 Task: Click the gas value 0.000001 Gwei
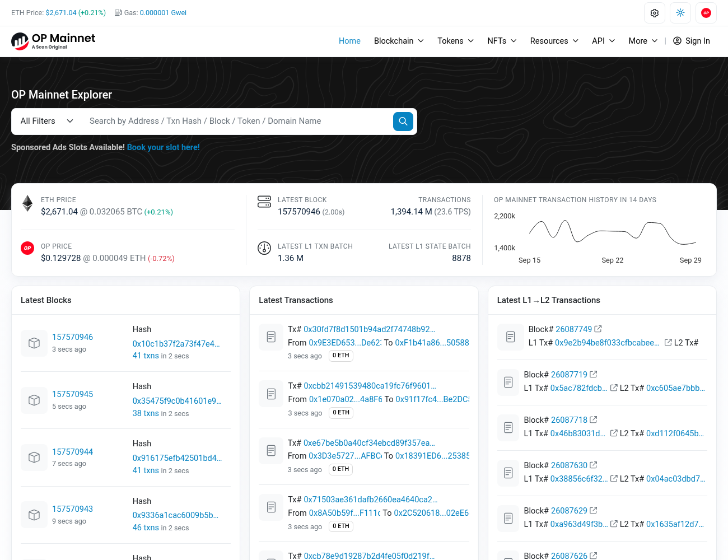tap(163, 13)
